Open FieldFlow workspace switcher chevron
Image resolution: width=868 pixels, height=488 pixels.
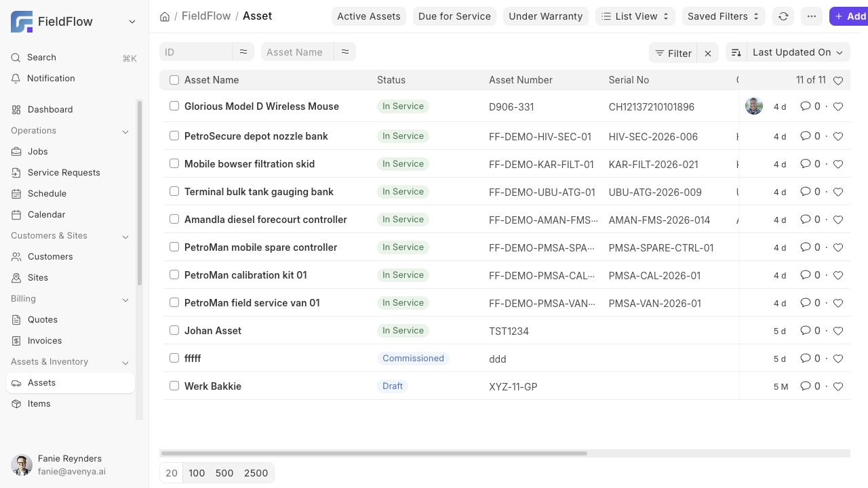(132, 22)
